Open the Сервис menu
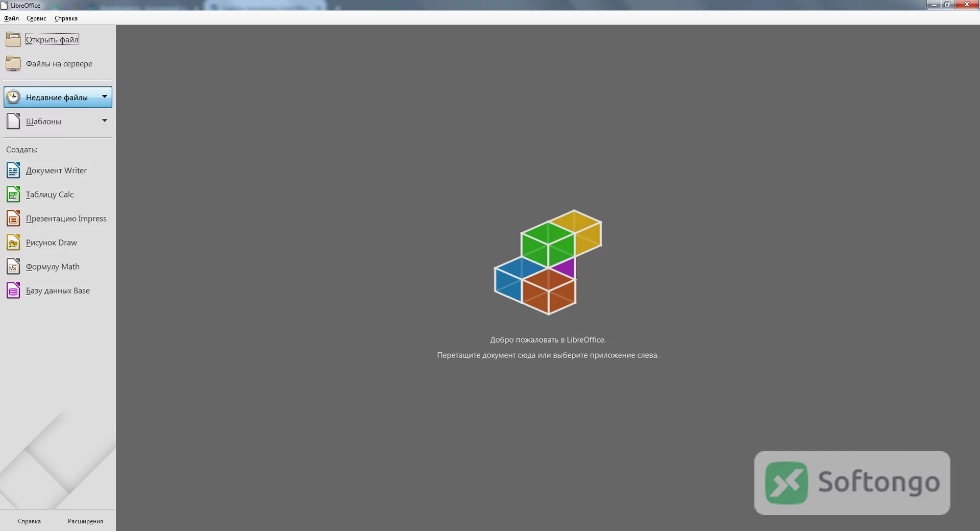 36,18
